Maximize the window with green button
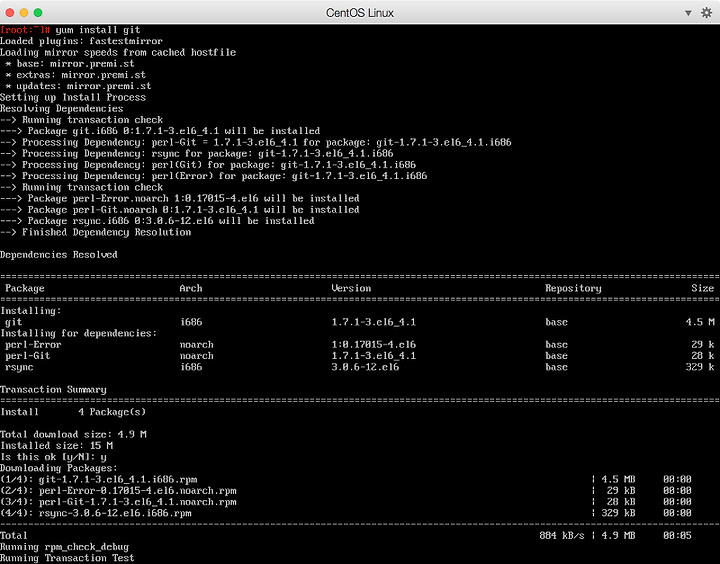 point(38,12)
